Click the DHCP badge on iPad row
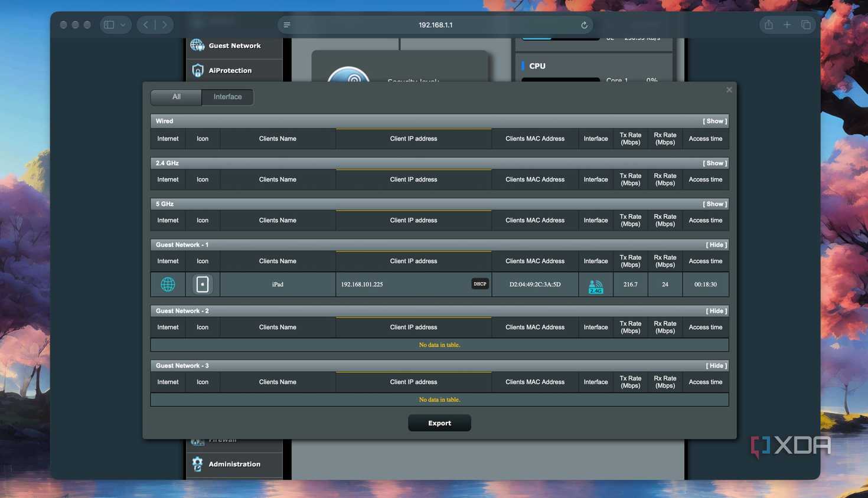Screen dimensions: 868x498 pyautogui.click(x=480, y=284)
